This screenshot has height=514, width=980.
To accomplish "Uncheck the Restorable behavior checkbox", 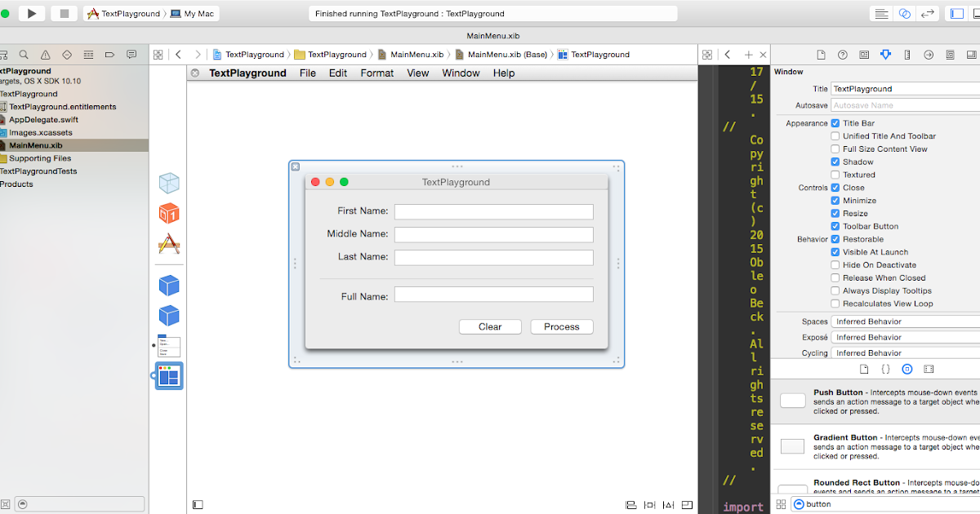I will (x=835, y=239).
